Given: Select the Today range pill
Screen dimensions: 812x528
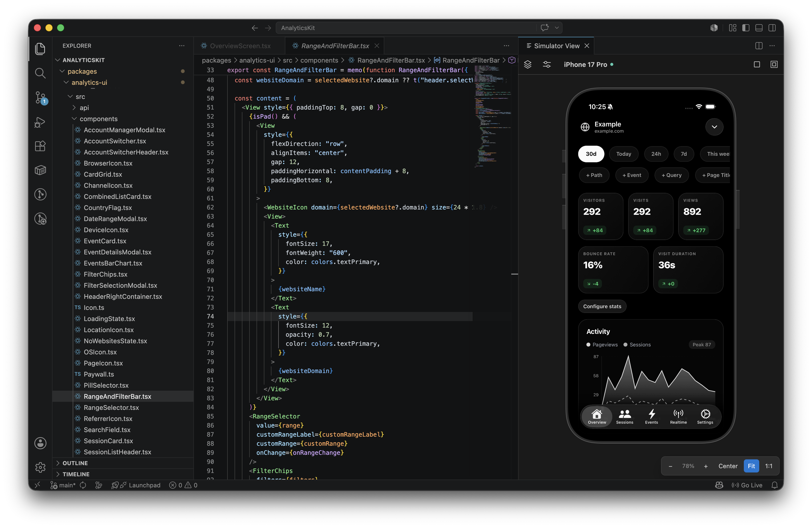Looking at the screenshot, I should pos(623,154).
